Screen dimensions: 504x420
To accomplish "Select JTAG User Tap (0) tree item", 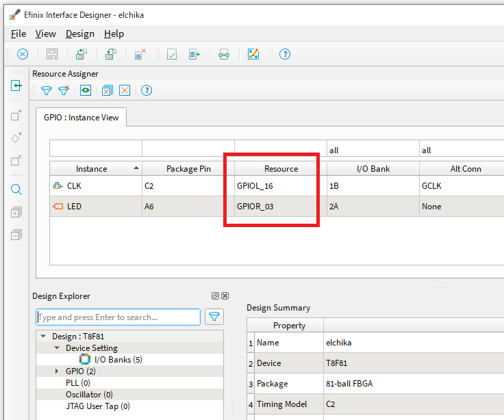I will pos(98,406).
